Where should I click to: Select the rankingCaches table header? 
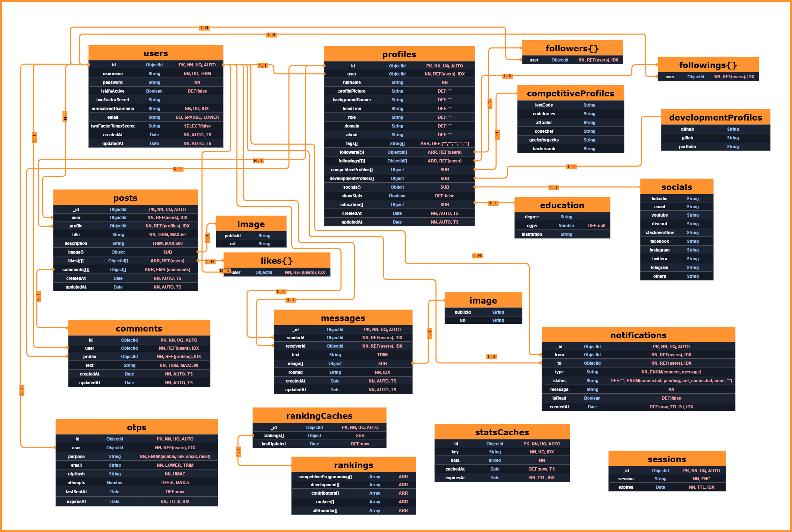319,415
